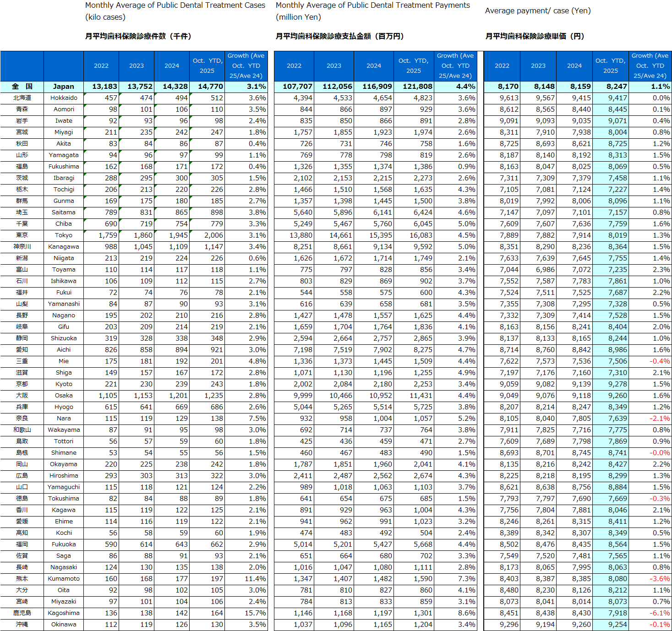Click the Japanese heading 月平均歯科保険診療単価（円）
Screen dimensions: 672x631
point(535,36)
